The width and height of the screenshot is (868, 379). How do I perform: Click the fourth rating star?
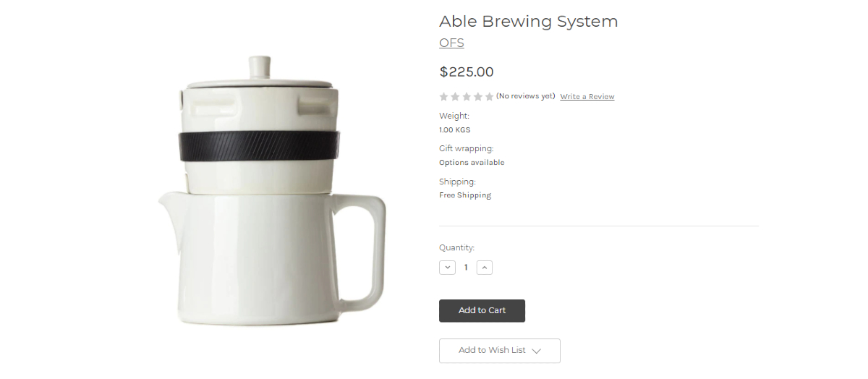point(478,97)
